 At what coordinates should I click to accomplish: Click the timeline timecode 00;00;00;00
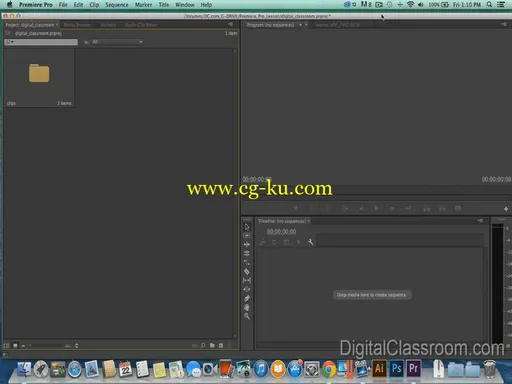[281, 231]
